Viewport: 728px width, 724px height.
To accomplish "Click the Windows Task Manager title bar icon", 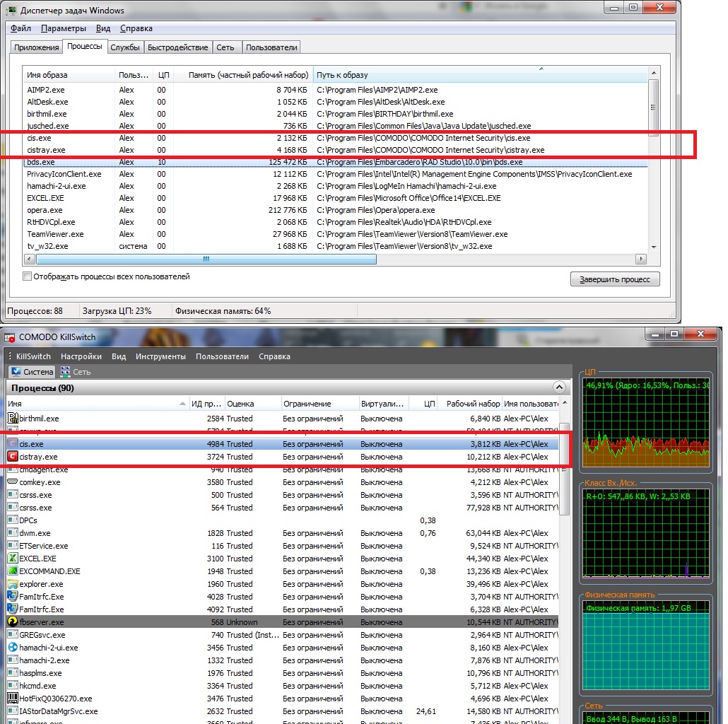I will tap(11, 10).
